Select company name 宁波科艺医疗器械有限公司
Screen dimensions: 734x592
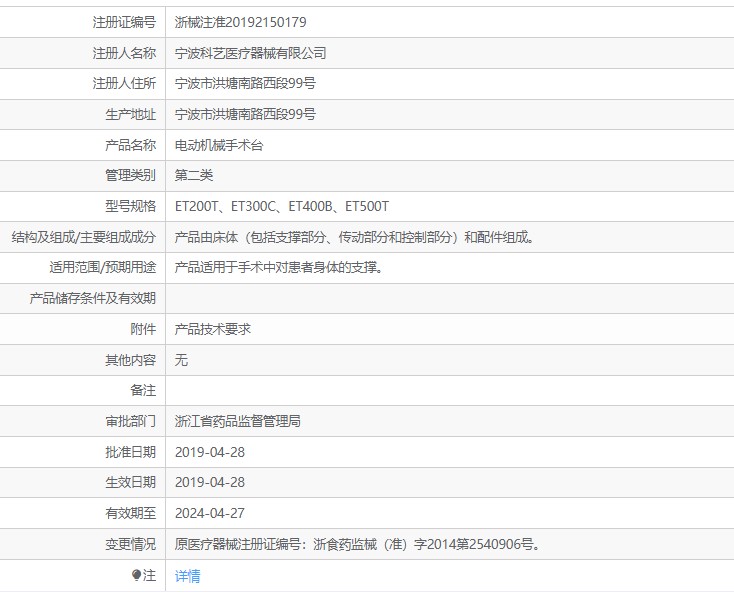coord(250,53)
